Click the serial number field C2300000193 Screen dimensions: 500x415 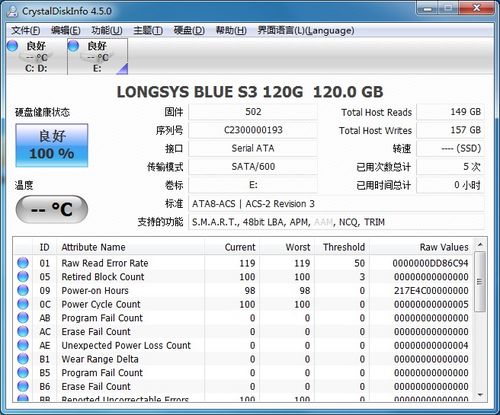click(253, 130)
